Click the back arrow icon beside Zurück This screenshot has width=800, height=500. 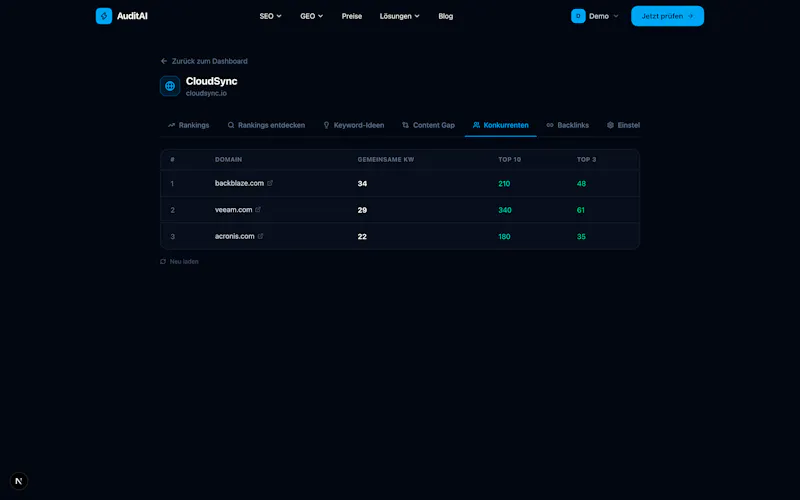[x=164, y=61]
